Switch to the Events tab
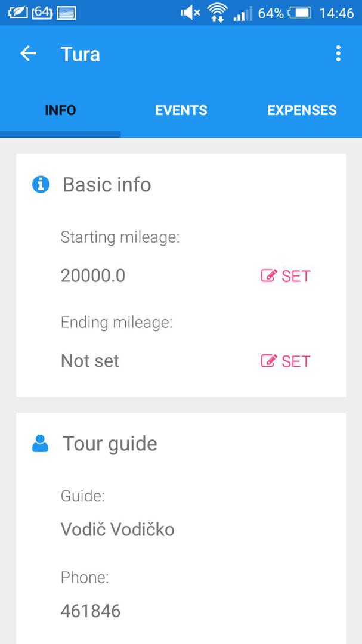This screenshot has width=362, height=644. click(x=181, y=110)
